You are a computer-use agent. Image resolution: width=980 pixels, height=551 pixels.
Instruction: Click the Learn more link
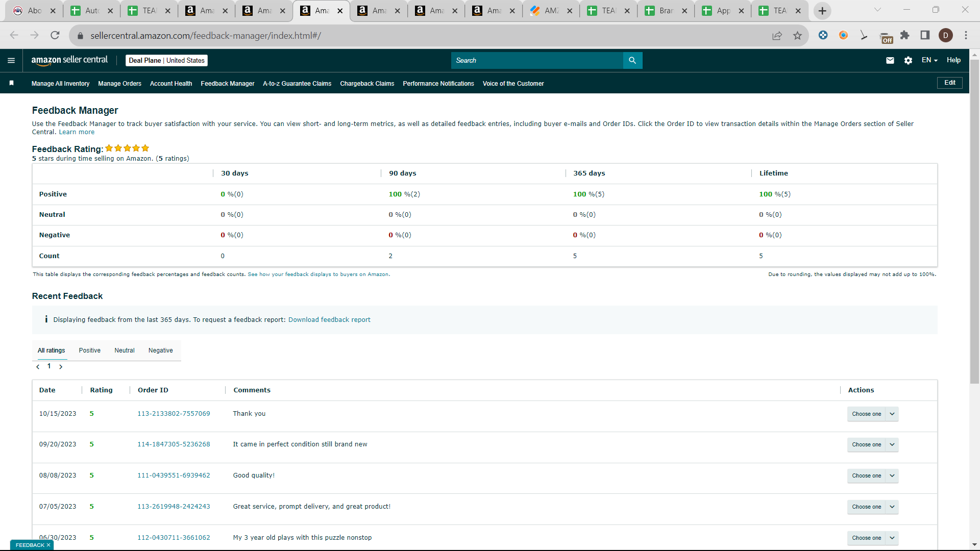coord(77,132)
